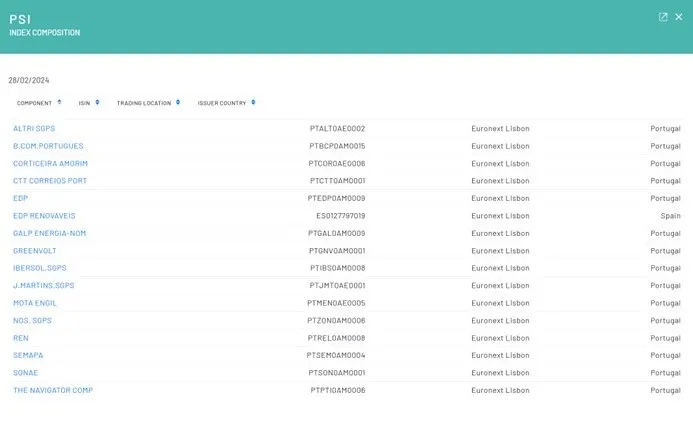Image resolution: width=693 pixels, height=439 pixels.
Task: Select ISIN PTZON0AM0006
Action: (x=336, y=321)
